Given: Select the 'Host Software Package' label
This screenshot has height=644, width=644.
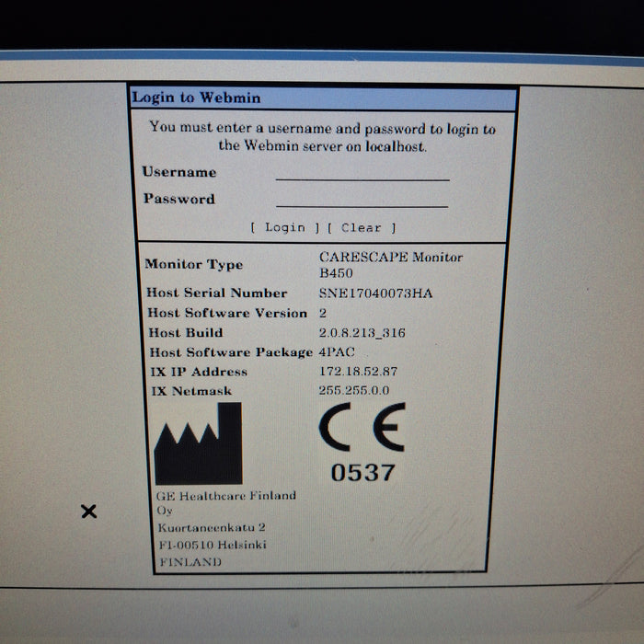Looking at the screenshot, I should click(231, 352).
